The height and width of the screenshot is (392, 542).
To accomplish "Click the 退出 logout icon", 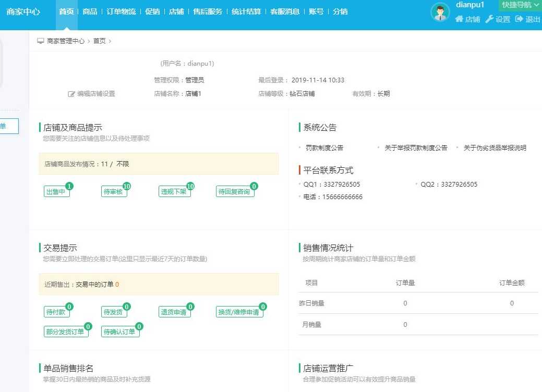I will point(519,19).
